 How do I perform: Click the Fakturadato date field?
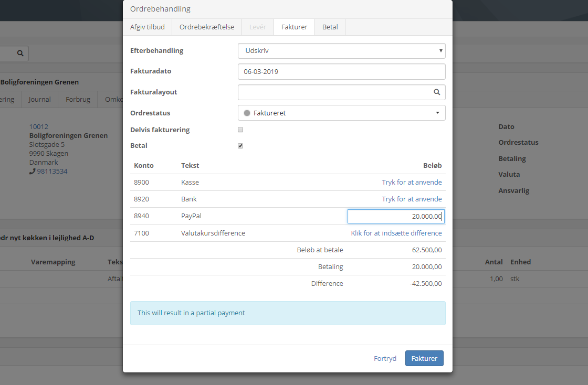(x=341, y=71)
